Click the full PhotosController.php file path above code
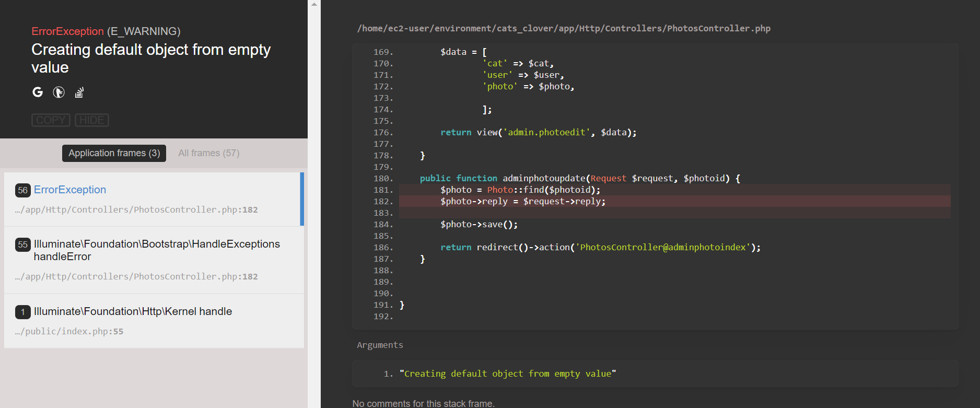This screenshot has width=980, height=408. pos(564,28)
